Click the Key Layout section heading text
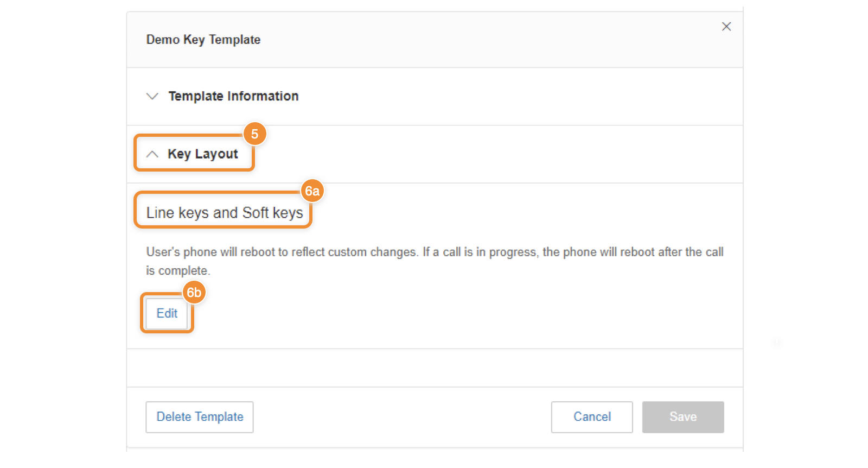Viewport: 868px width, 468px height. (203, 154)
